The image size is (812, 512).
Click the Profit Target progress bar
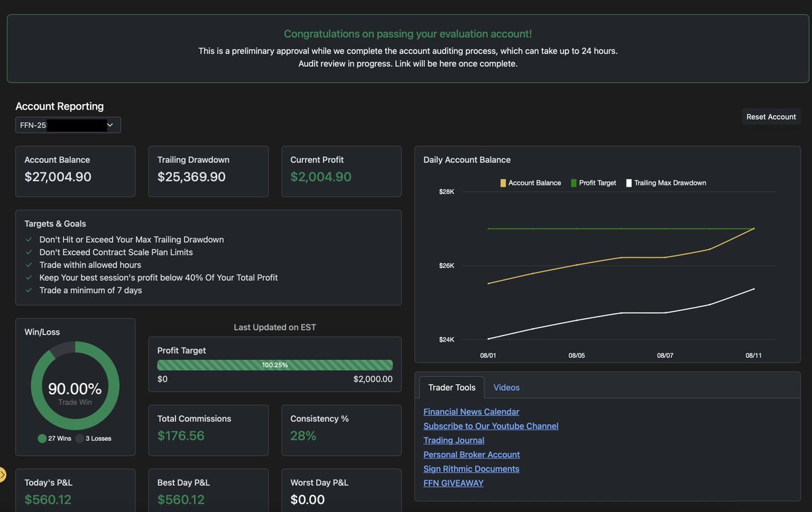274,364
